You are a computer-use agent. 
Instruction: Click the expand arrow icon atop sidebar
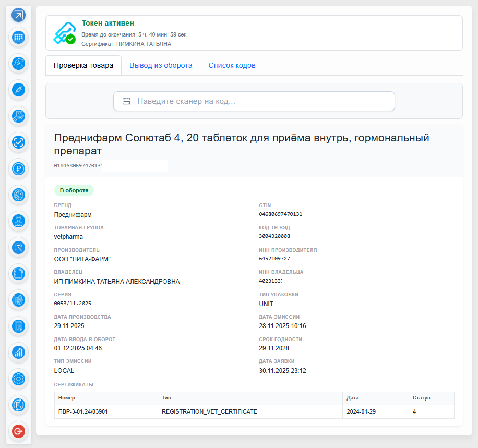coord(19,15)
